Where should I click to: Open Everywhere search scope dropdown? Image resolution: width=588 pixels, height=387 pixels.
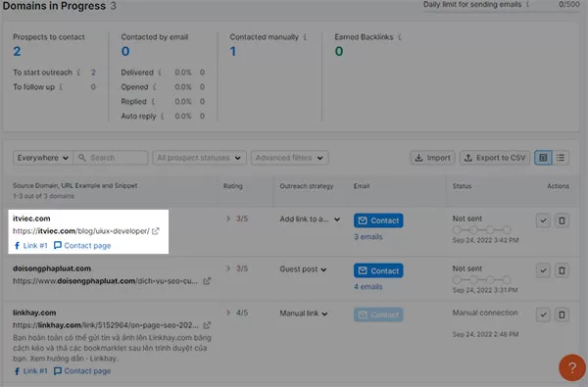43,158
